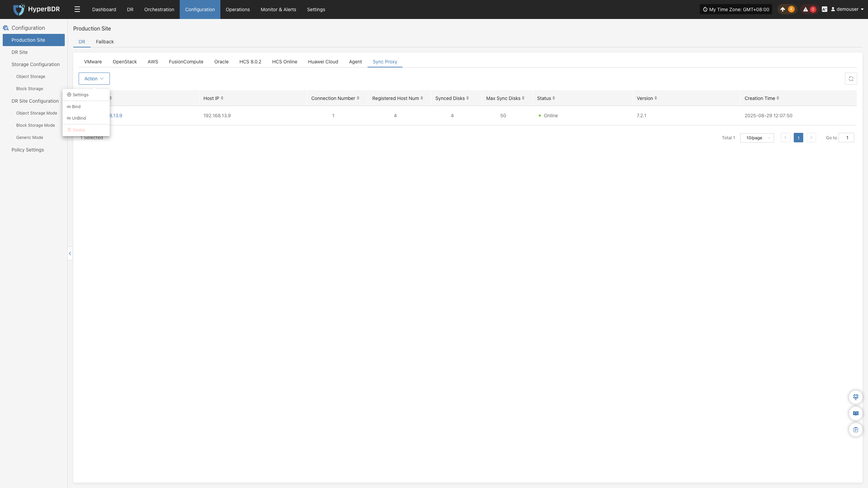
Task: Select the OpenStack platform tab
Action: coord(125,62)
